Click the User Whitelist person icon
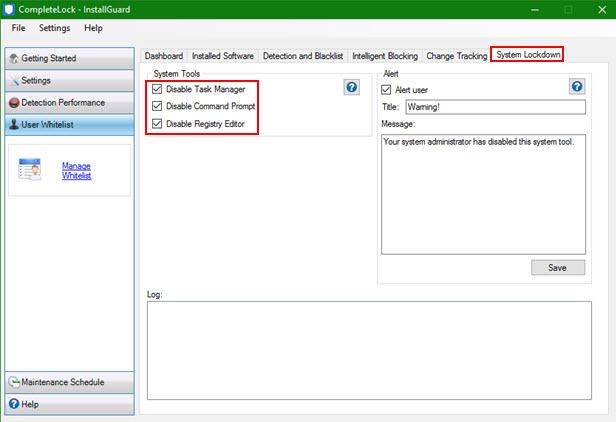616x422 pixels. point(14,125)
